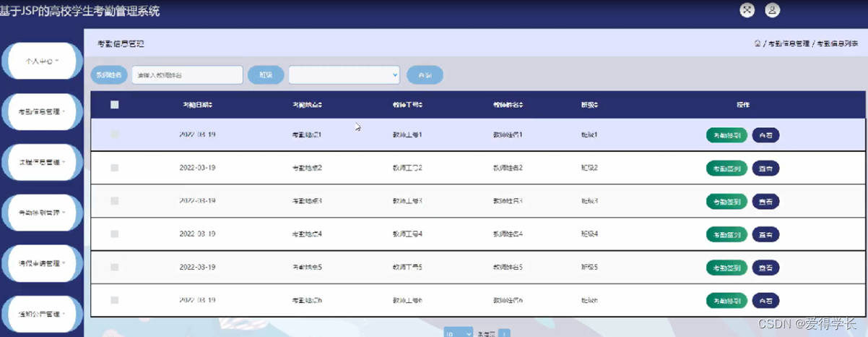Screen dimensions: 868x337
Task: Check the row for 考勤地点3
Action: tap(114, 201)
